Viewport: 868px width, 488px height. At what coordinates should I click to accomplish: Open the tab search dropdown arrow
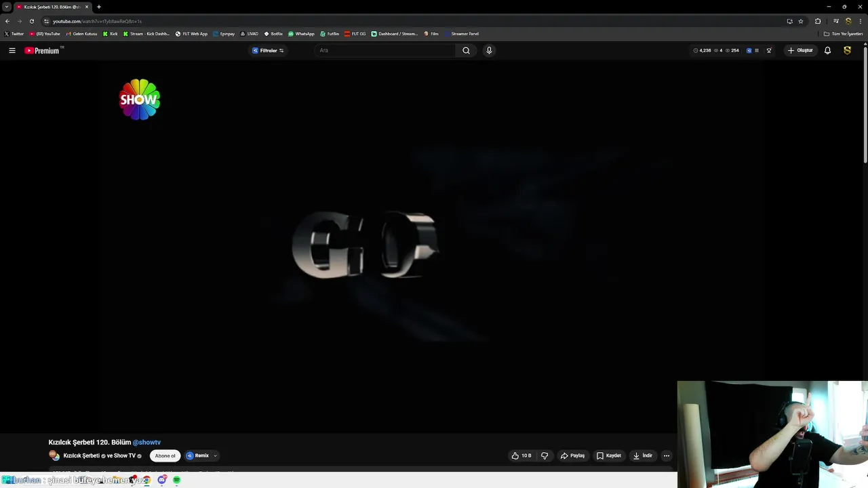coord(7,7)
